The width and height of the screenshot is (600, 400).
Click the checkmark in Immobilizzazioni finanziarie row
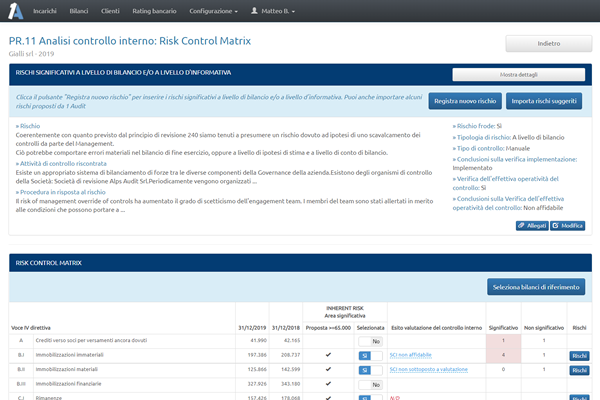click(328, 384)
